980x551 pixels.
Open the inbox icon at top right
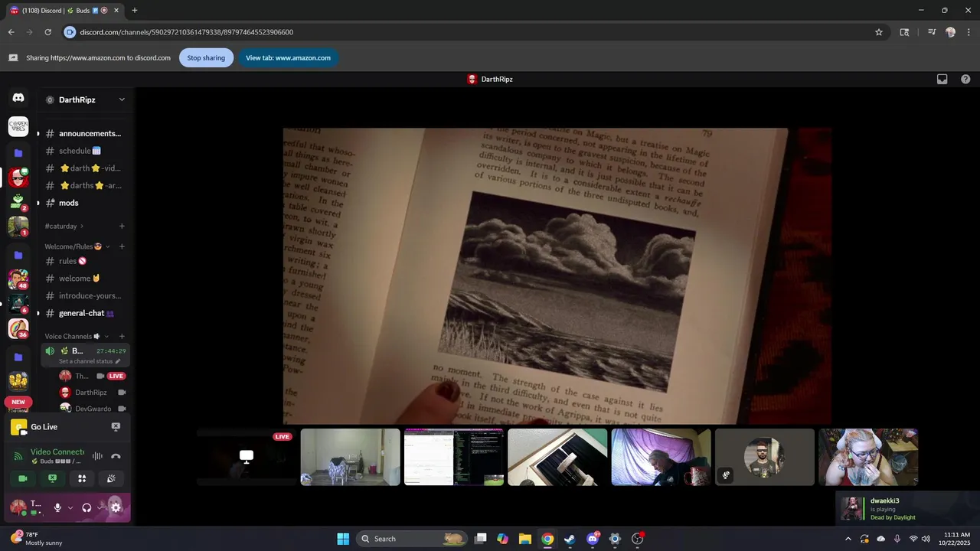coord(942,79)
